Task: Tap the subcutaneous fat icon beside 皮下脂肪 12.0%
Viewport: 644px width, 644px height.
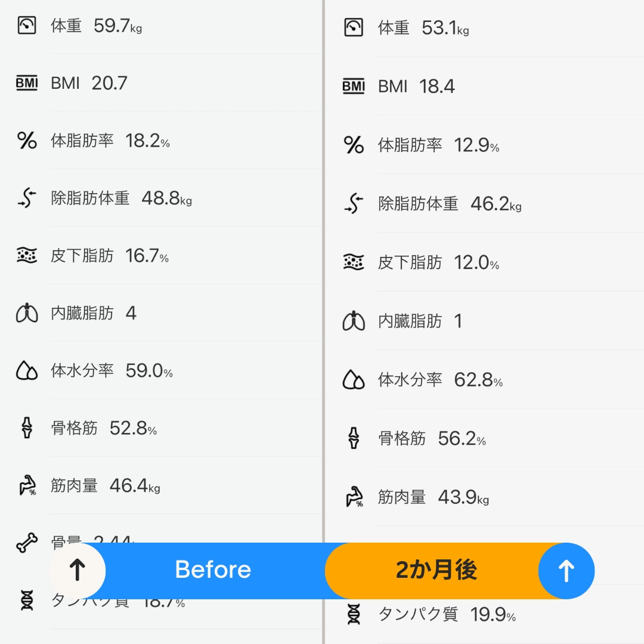Action: coord(354,262)
